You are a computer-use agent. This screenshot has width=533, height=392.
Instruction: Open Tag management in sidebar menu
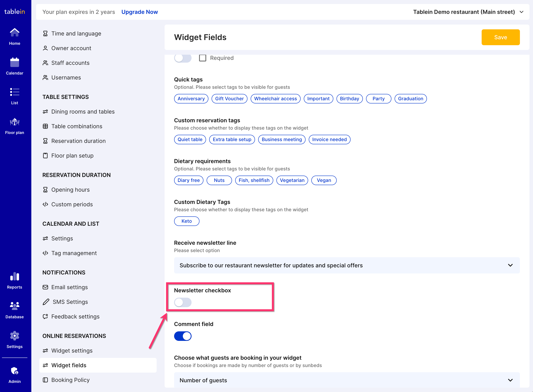(x=74, y=253)
